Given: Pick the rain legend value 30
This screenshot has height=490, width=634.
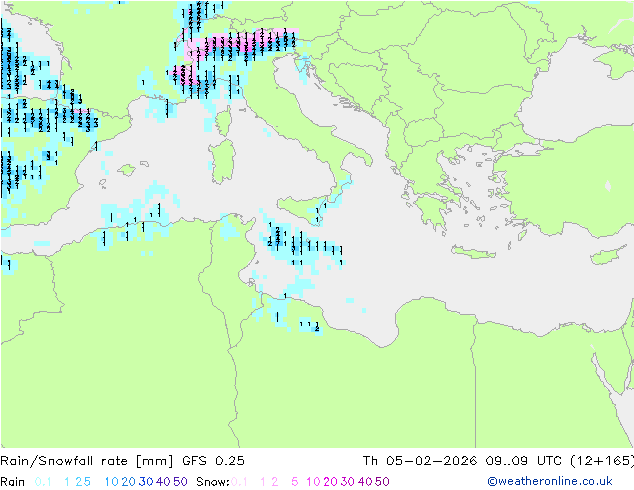Looking at the screenshot, I should pyautogui.click(x=146, y=482).
